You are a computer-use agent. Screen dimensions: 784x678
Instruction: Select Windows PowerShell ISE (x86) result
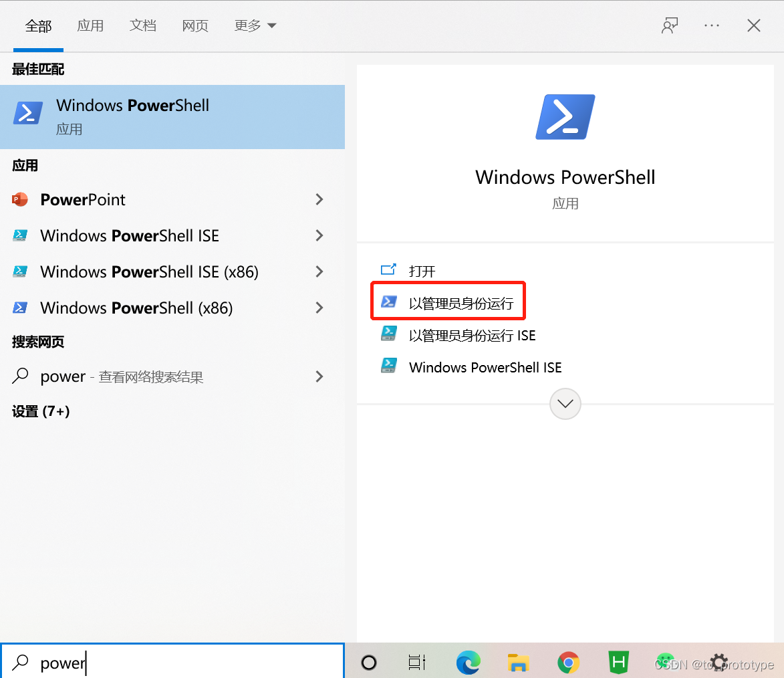coord(172,271)
